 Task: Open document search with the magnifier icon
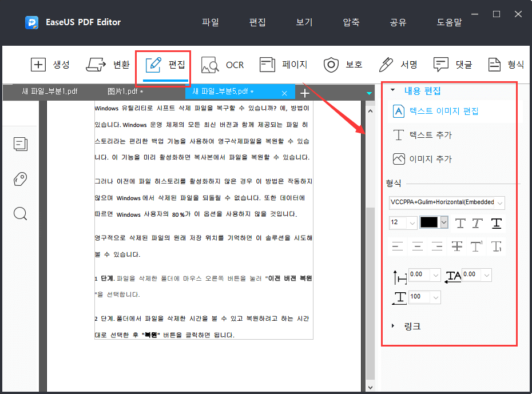coord(20,213)
